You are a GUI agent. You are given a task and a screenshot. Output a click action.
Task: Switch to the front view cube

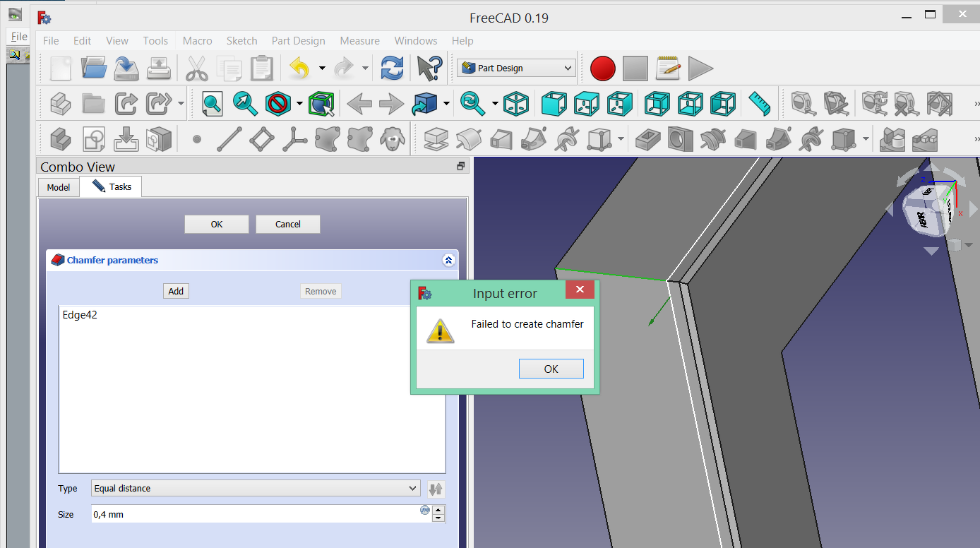tap(554, 104)
